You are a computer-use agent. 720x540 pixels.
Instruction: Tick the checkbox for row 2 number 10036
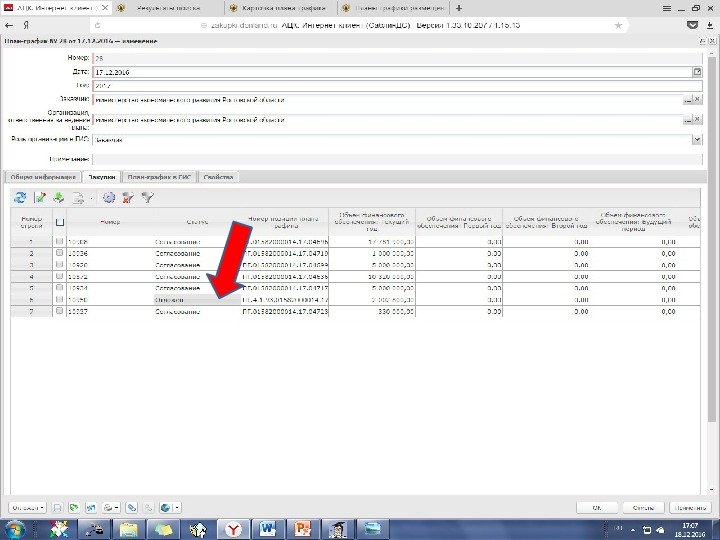59,253
